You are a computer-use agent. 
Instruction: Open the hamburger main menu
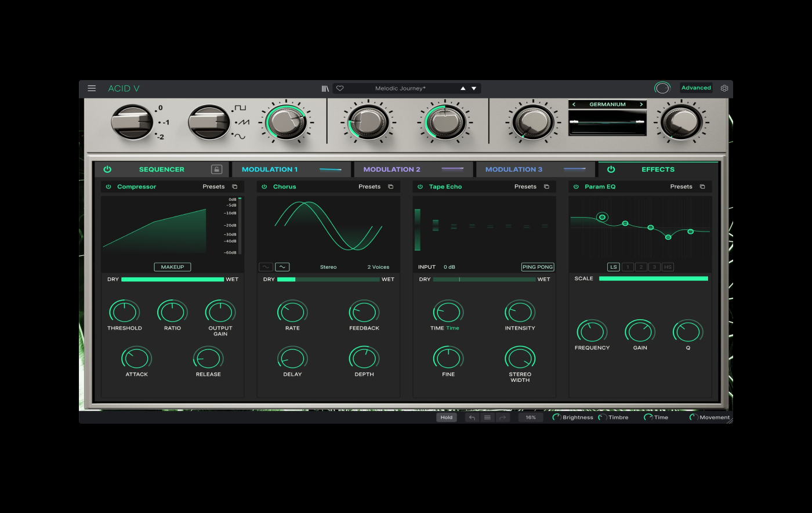(92, 88)
